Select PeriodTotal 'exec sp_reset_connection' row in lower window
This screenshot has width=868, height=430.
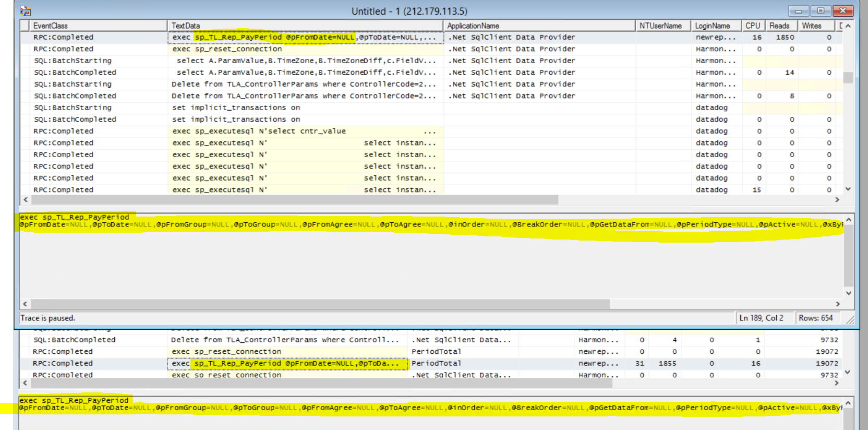(431, 352)
